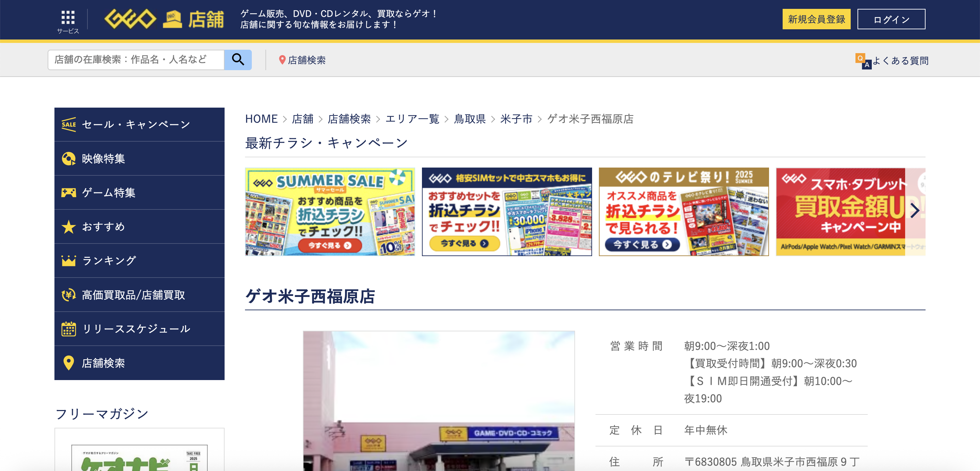Open the 格安SIMセット flyer banner
Image resolution: width=980 pixels, height=471 pixels.
tap(507, 212)
